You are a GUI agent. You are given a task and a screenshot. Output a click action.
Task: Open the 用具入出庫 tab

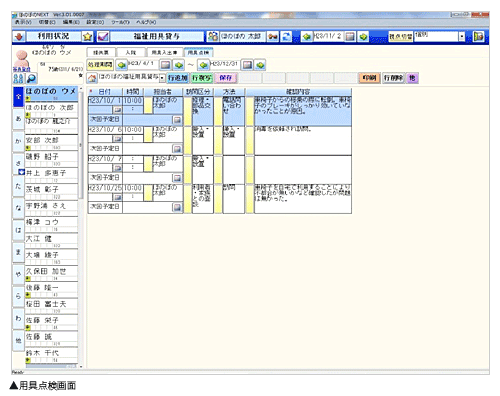pos(165,52)
